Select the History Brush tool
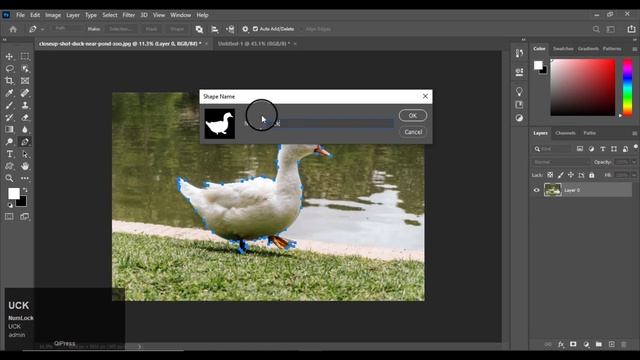 point(9,118)
